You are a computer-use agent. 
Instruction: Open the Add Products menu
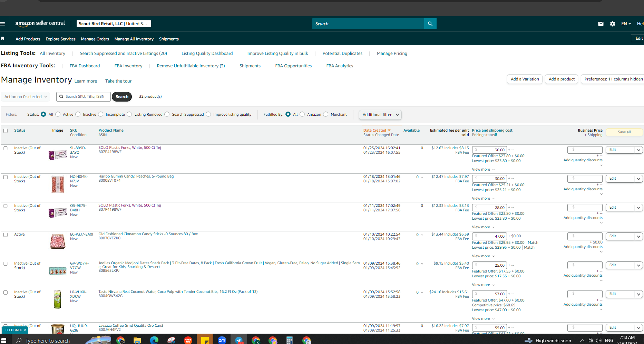(28, 39)
